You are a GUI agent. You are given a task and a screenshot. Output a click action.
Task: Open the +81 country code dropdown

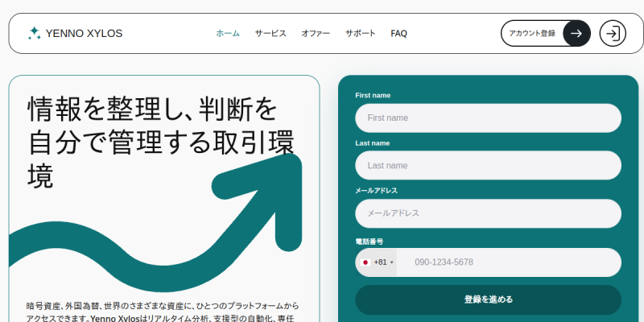[377, 262]
